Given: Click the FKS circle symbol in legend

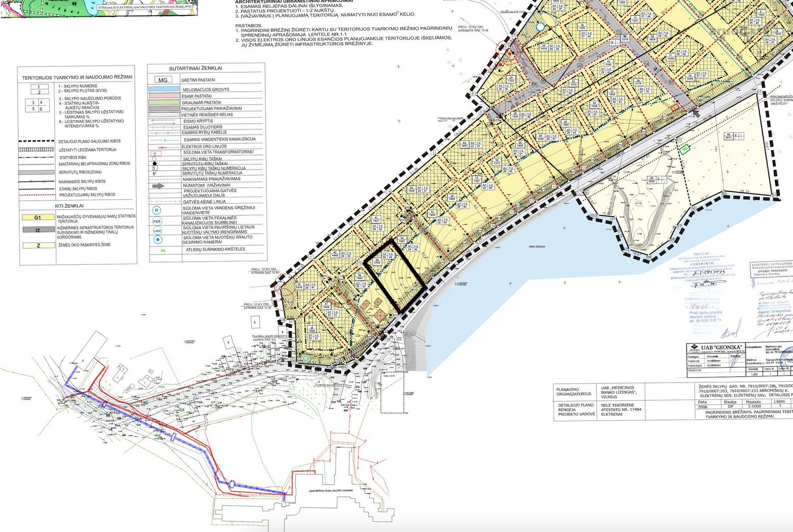Looking at the screenshot, I should [157, 221].
